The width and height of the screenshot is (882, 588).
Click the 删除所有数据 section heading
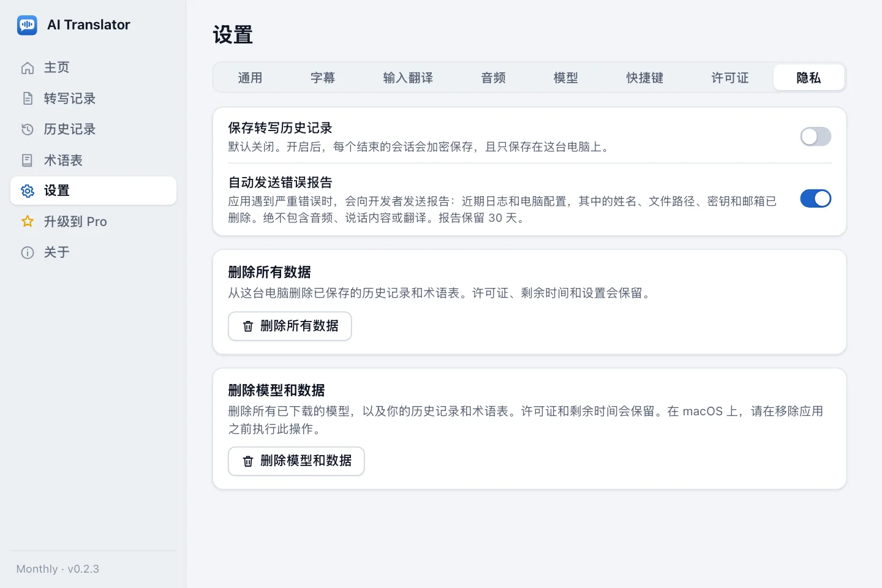coord(269,272)
